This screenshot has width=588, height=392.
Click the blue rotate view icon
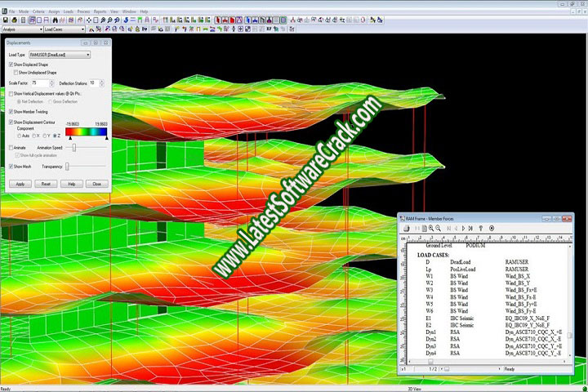(x=126, y=20)
